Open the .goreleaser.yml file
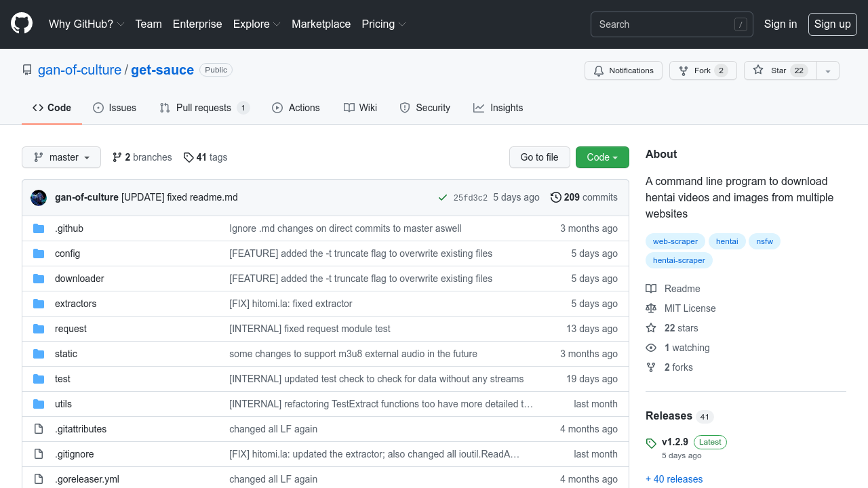Viewport: 868px width, 488px height. click(x=87, y=479)
